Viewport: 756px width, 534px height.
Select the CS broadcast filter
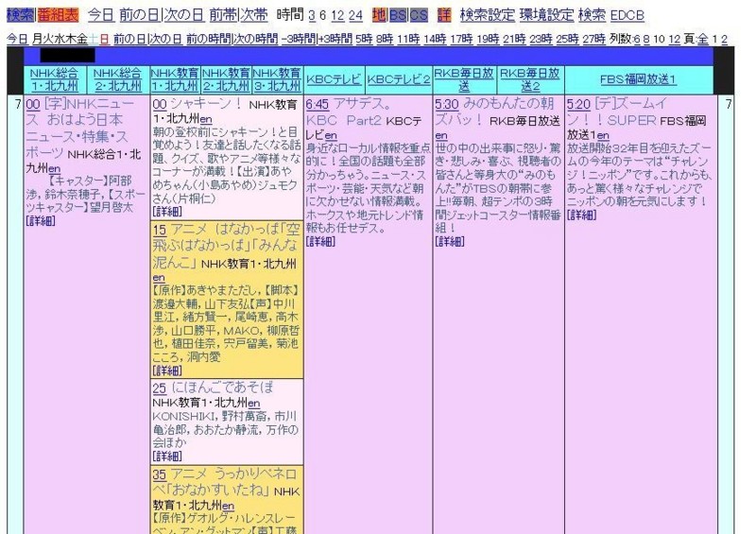click(x=419, y=15)
